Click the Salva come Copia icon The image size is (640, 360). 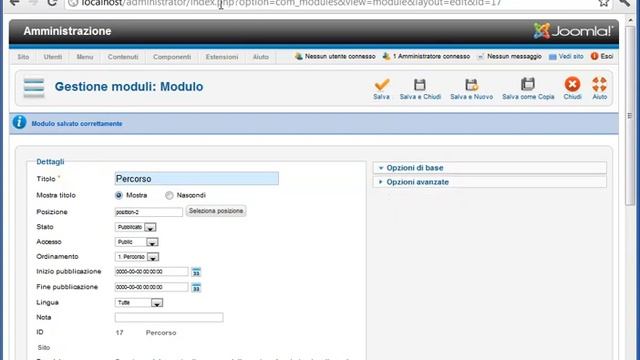[x=528, y=84]
